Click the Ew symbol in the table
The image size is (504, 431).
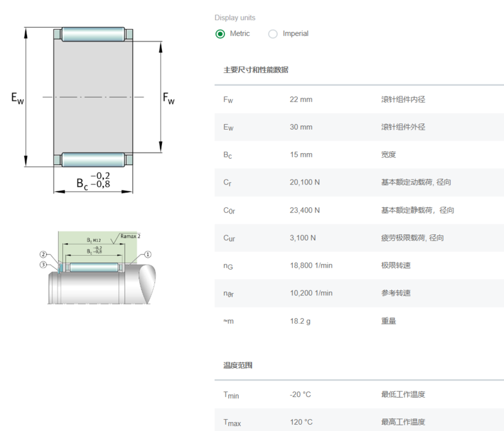pos(229,127)
